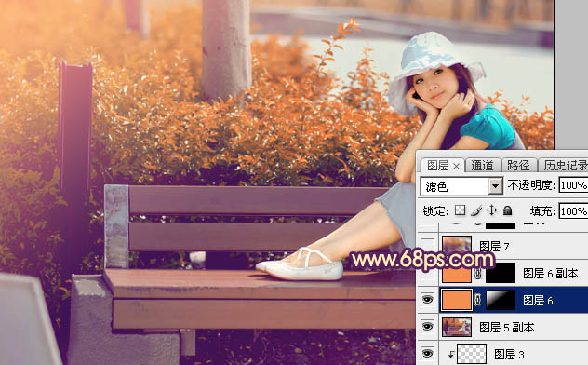Viewport: 588px width, 365px height.
Task: Click the lock position move icon
Action: click(x=491, y=210)
